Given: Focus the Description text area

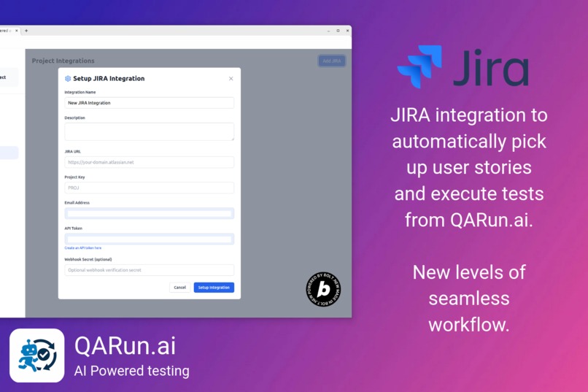Looking at the screenshot, I should tap(150, 131).
